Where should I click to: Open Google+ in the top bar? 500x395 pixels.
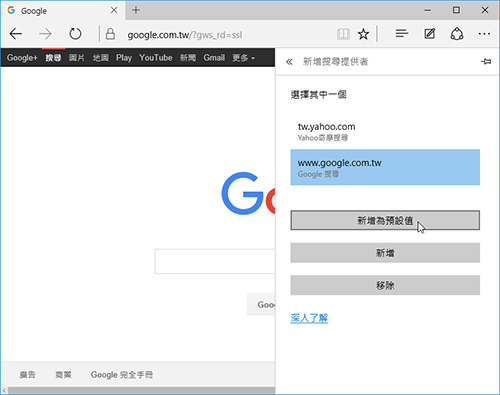point(22,58)
